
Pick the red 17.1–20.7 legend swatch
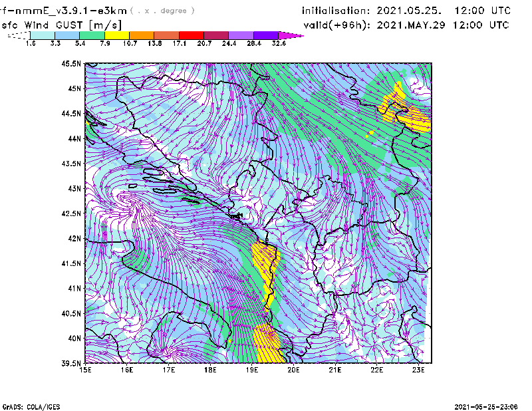[x=192, y=35]
